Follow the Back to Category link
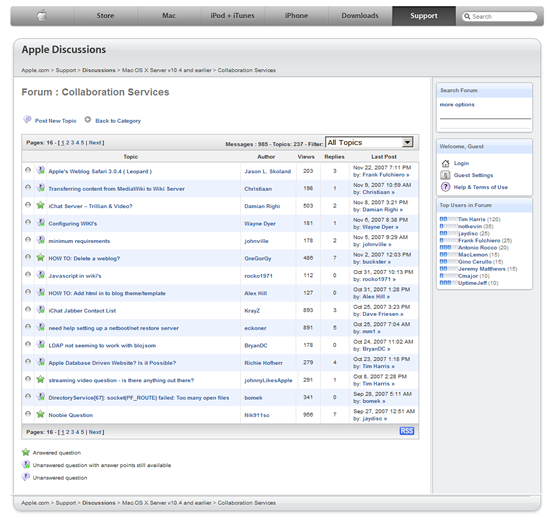The height and width of the screenshot is (519, 550). 118,121
